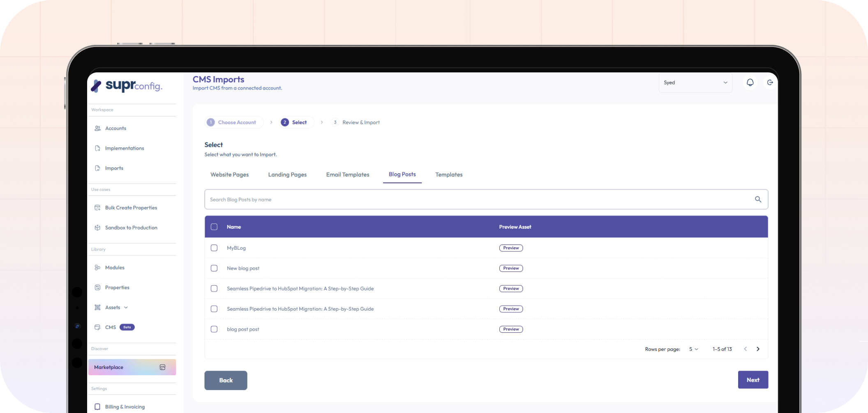Screen dimensions: 868x413
Task: Click the Search Blog Posts field
Action: tap(477, 200)
